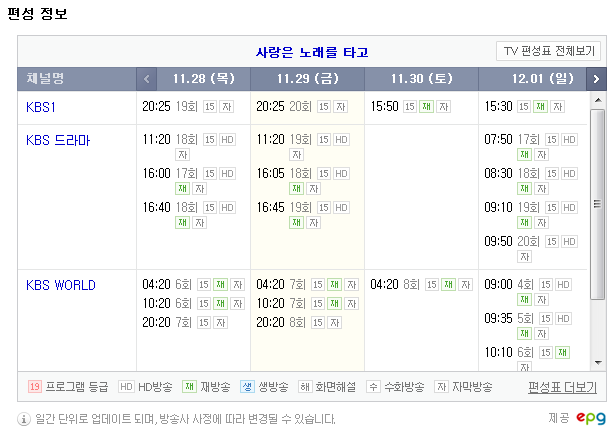
Task: Click the epg provider logo
Action: tap(591, 418)
